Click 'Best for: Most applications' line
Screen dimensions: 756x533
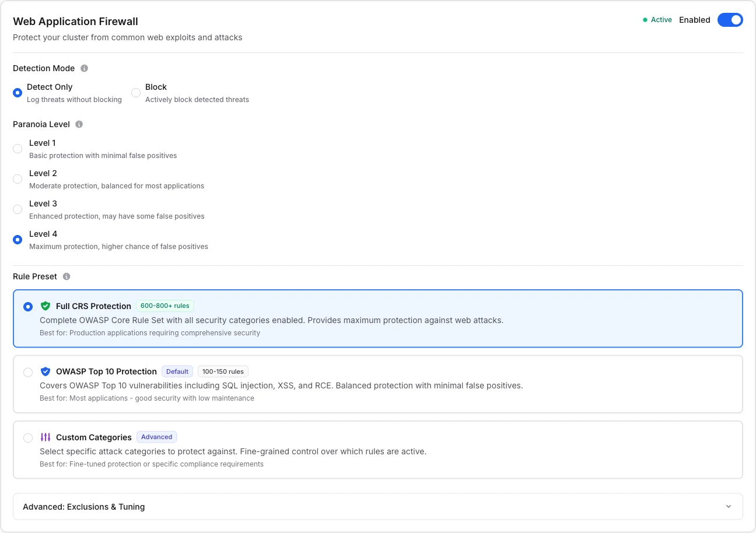coord(147,398)
